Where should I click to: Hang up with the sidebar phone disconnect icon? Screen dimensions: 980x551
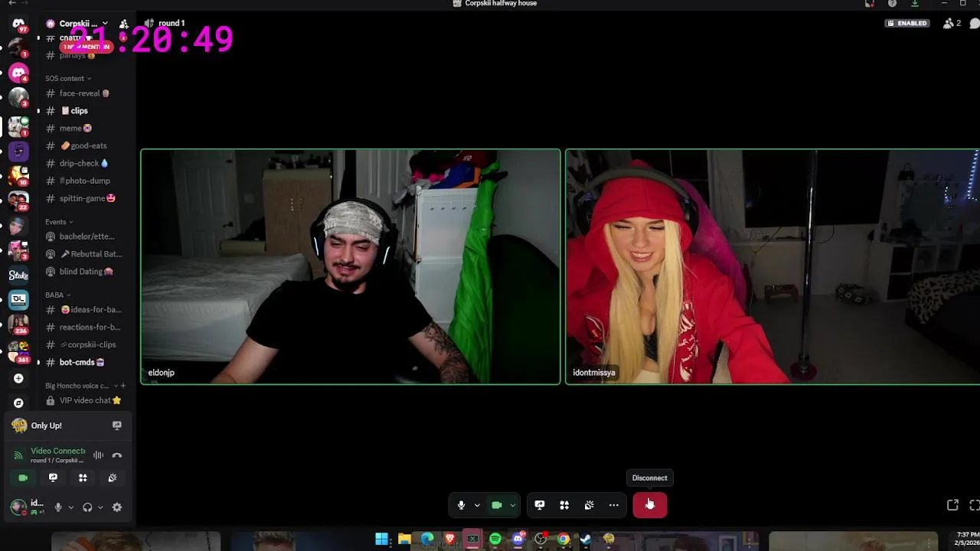117,455
